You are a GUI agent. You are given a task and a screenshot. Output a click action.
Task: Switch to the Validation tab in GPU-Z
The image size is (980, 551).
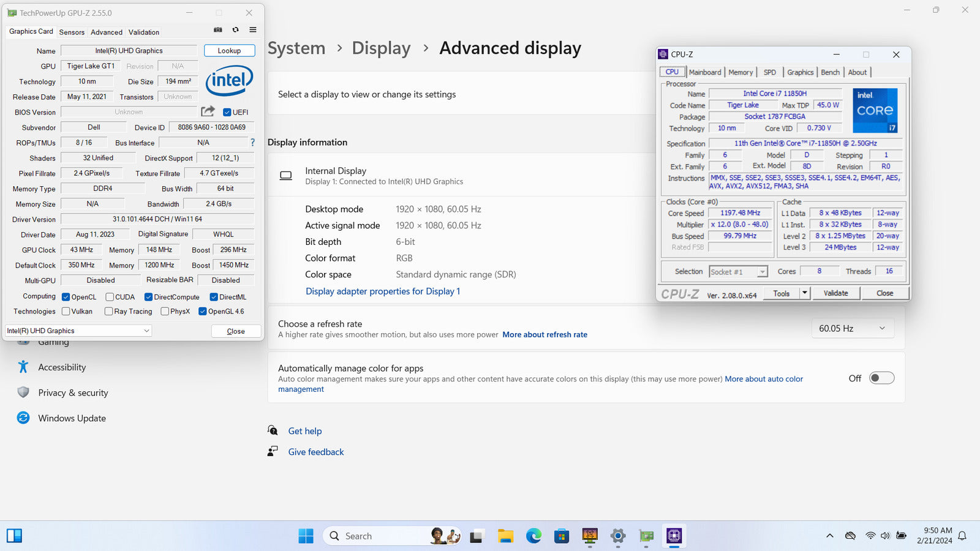click(x=144, y=32)
